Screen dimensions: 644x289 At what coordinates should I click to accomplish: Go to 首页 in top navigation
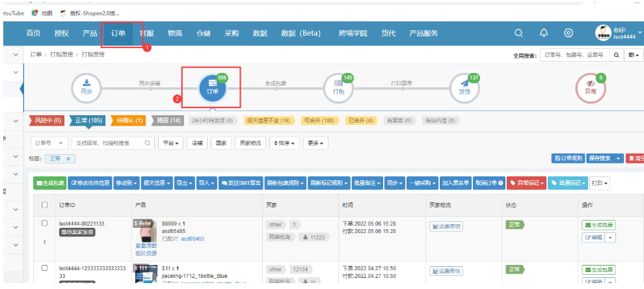coord(34,33)
